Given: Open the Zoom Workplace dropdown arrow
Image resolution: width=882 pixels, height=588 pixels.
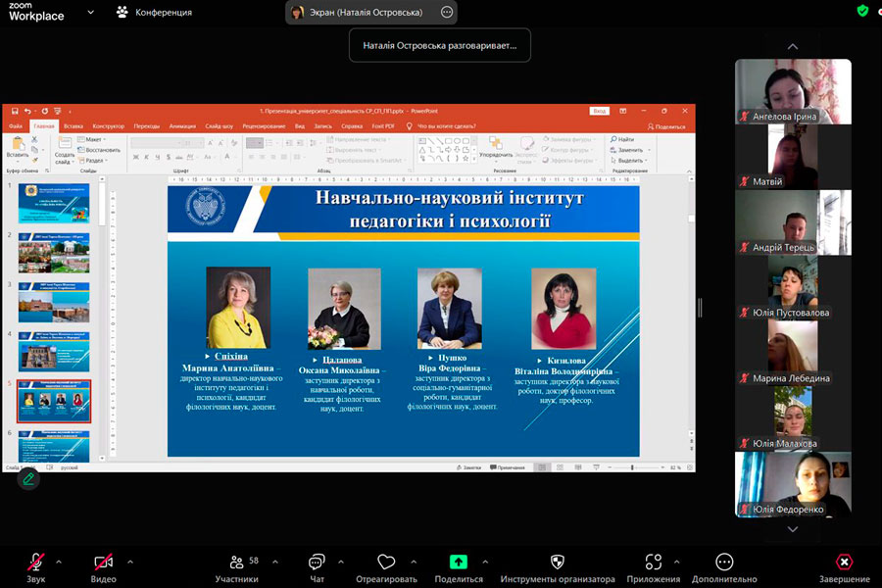Looking at the screenshot, I should pos(90,13).
